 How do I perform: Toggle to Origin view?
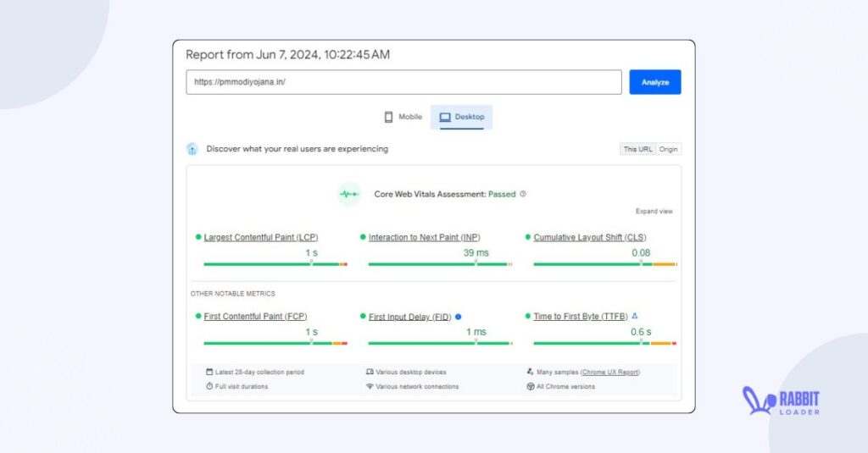(x=668, y=149)
